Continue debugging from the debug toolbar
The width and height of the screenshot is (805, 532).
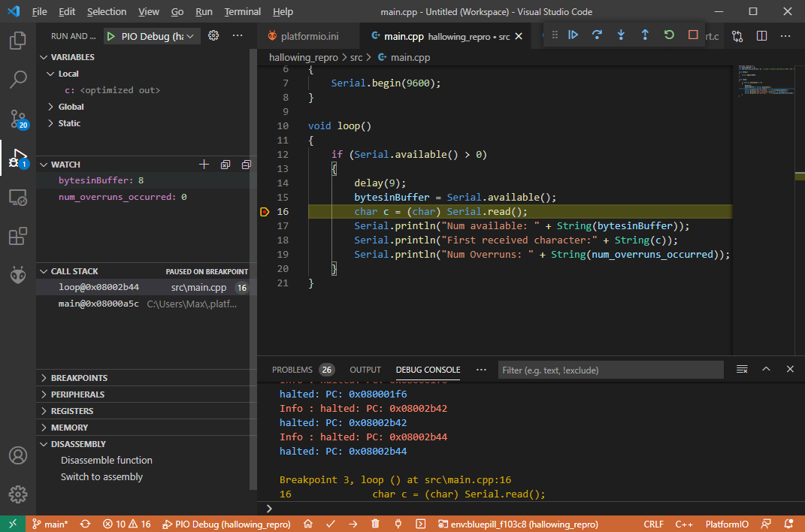(x=573, y=35)
